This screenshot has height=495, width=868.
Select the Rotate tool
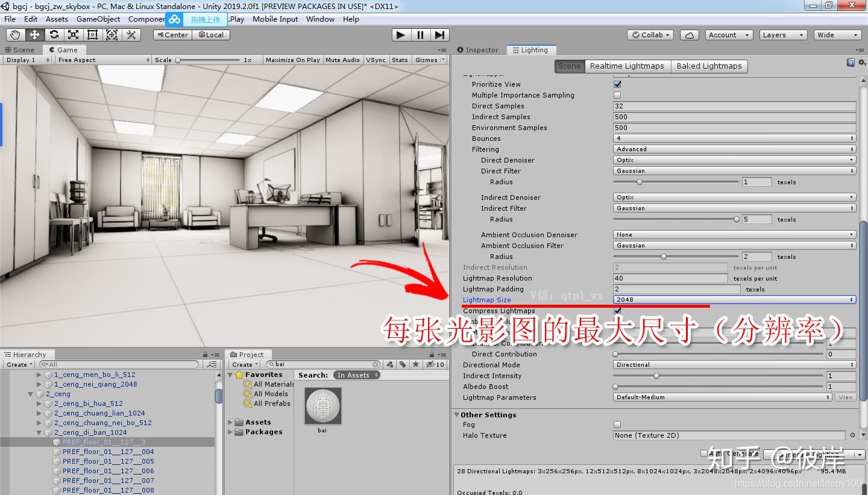54,34
